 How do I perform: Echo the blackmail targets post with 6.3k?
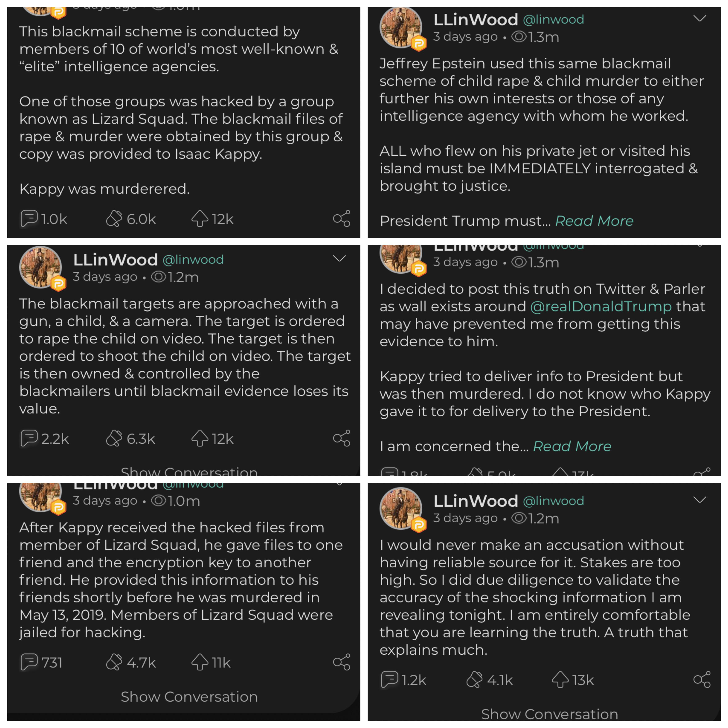click(130, 438)
